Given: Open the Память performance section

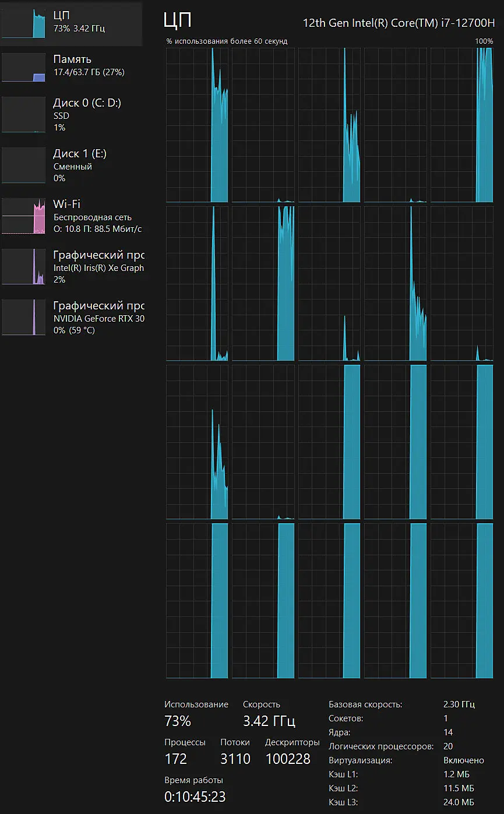Looking at the screenshot, I should 71,66.
